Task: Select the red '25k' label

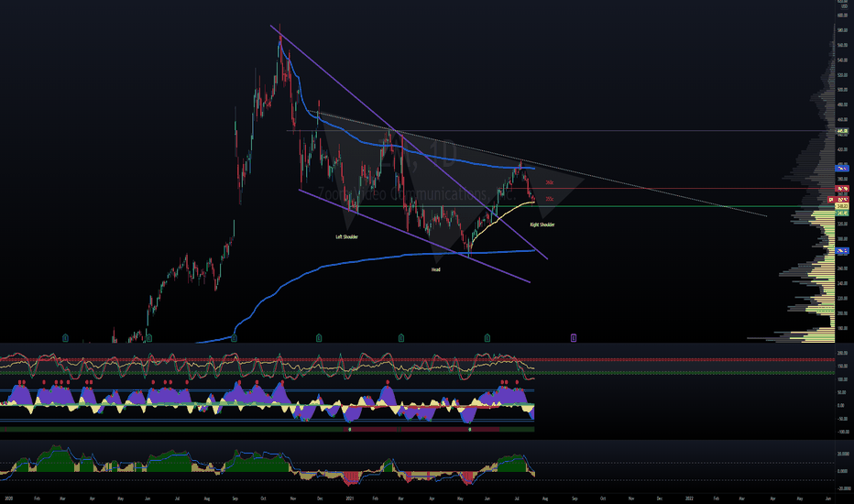Action: [549, 199]
